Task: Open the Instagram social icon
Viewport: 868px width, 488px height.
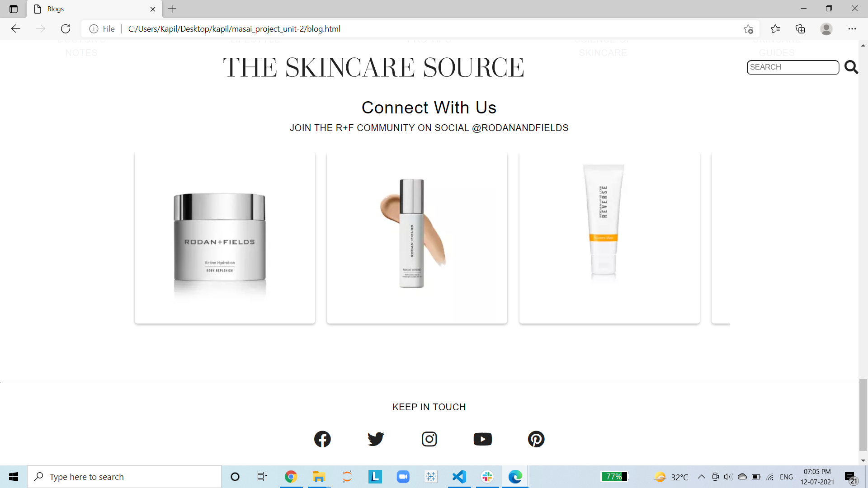Action: coord(429,439)
